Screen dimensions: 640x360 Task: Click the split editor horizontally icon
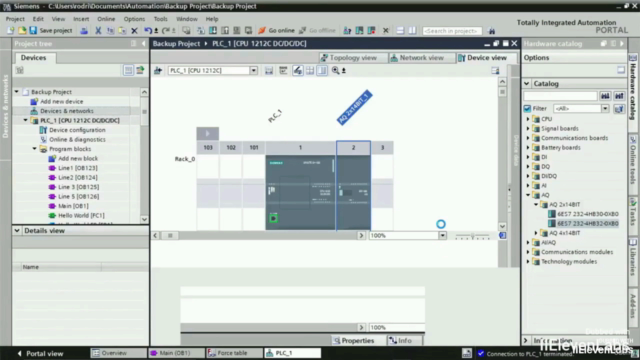[x=400, y=31]
